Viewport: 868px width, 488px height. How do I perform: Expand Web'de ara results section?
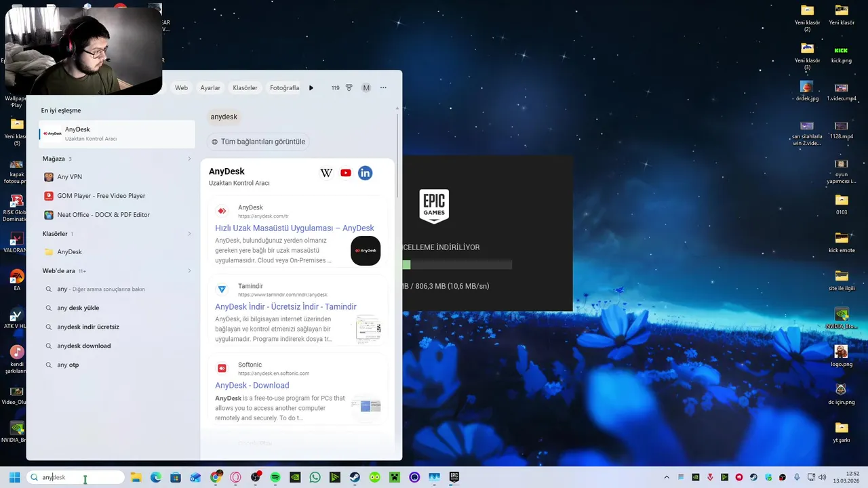point(189,271)
